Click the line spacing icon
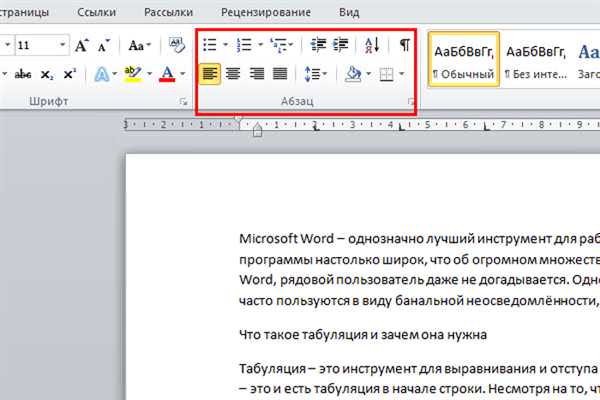 tap(312, 73)
